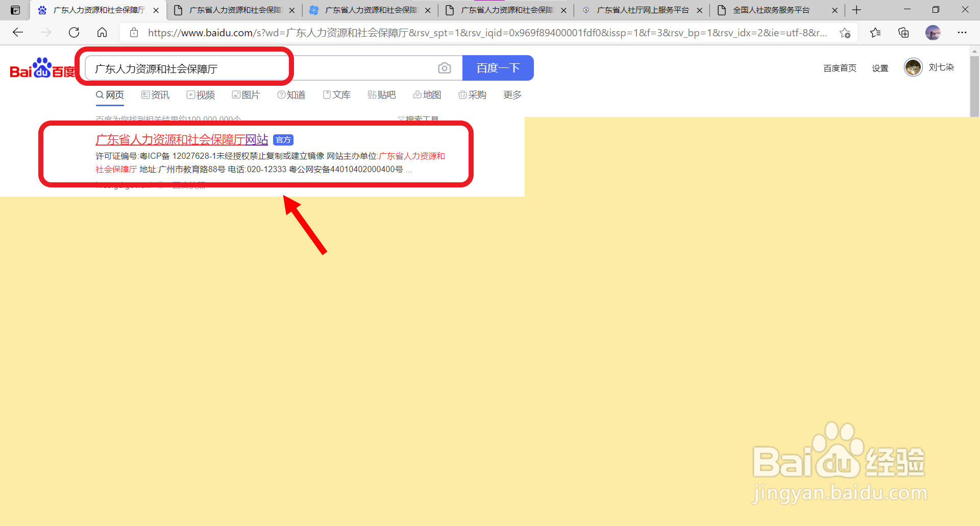Reload the page with the refresh icon

(x=74, y=33)
